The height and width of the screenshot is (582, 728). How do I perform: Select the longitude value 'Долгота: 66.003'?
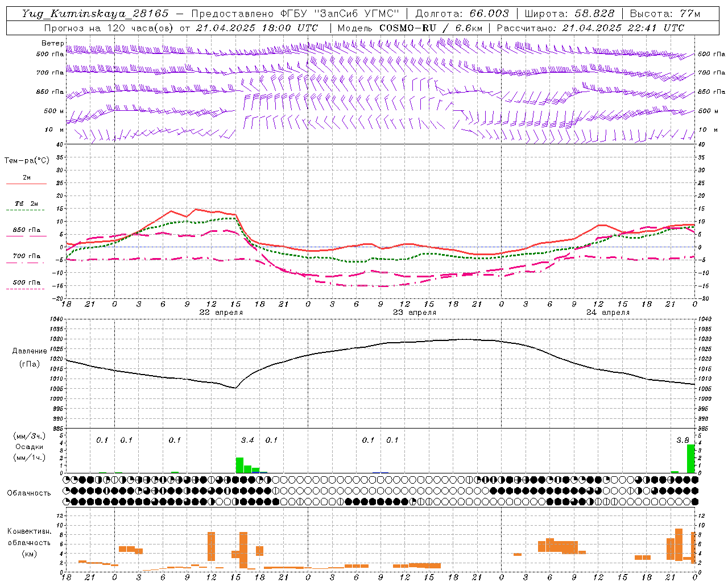pyautogui.click(x=462, y=14)
